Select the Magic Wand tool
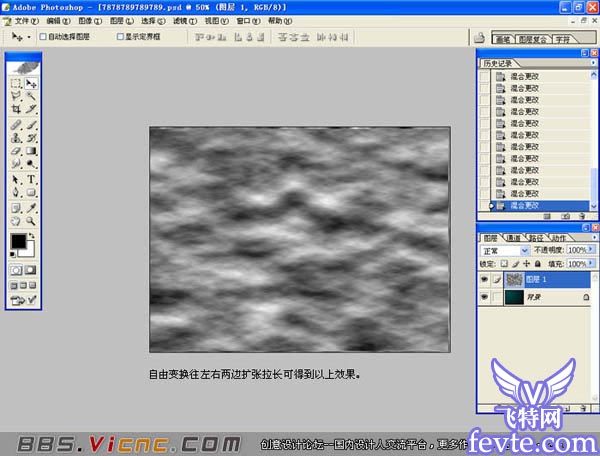The width and height of the screenshot is (600, 456). click(x=31, y=96)
